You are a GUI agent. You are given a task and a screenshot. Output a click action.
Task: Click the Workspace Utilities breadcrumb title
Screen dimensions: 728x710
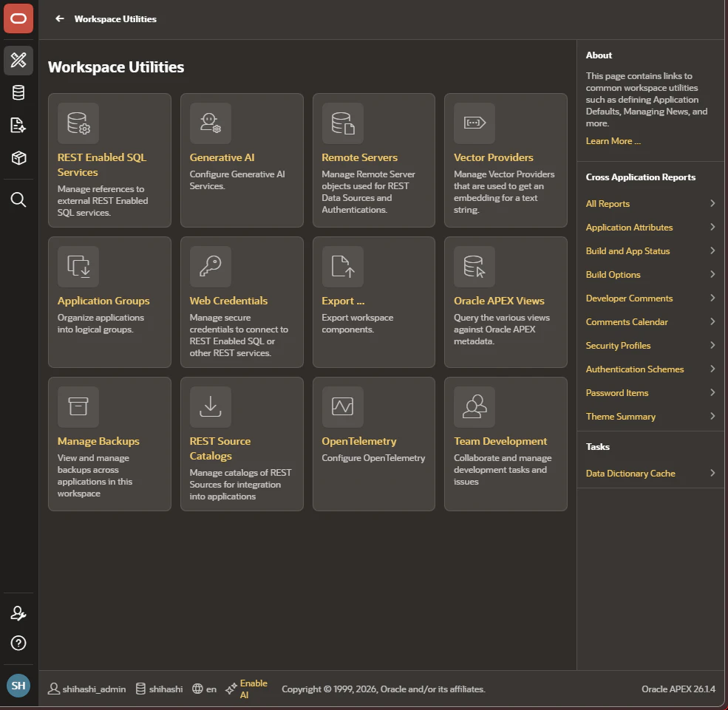[115, 19]
